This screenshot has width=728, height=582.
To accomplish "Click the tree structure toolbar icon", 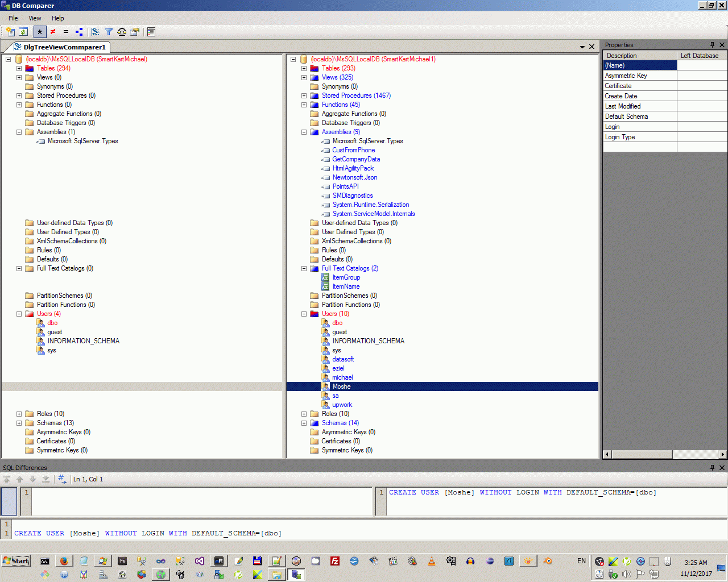I will click(96, 32).
